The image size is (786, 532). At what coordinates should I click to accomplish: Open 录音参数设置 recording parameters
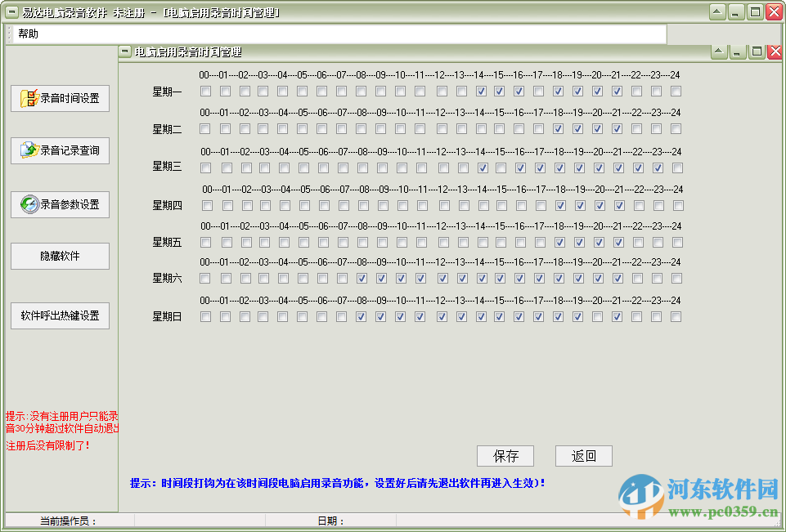pos(61,204)
